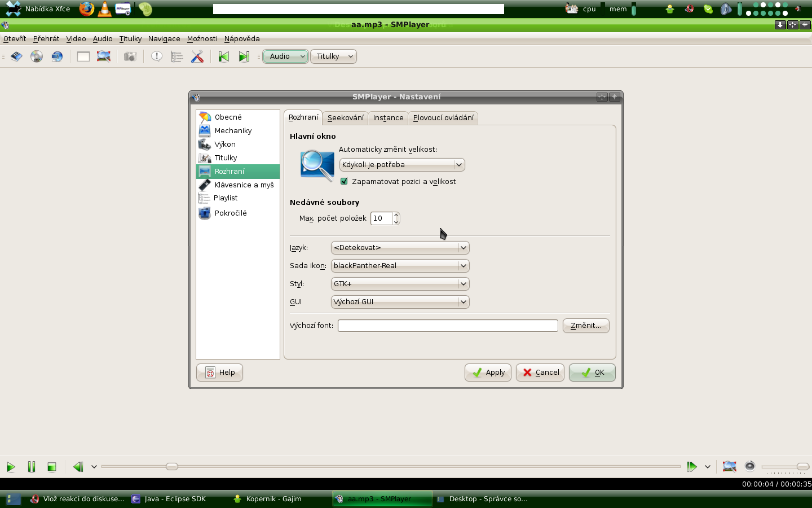Click the open DVD disc icon

pos(37,56)
